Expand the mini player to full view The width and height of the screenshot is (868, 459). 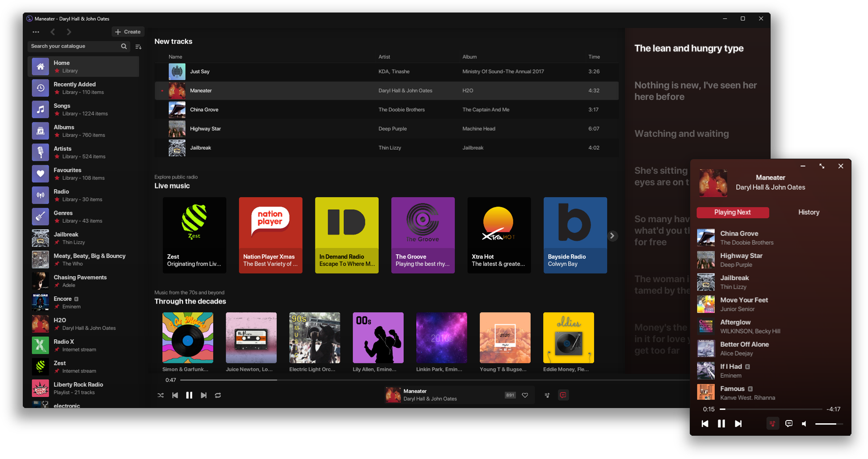822,166
